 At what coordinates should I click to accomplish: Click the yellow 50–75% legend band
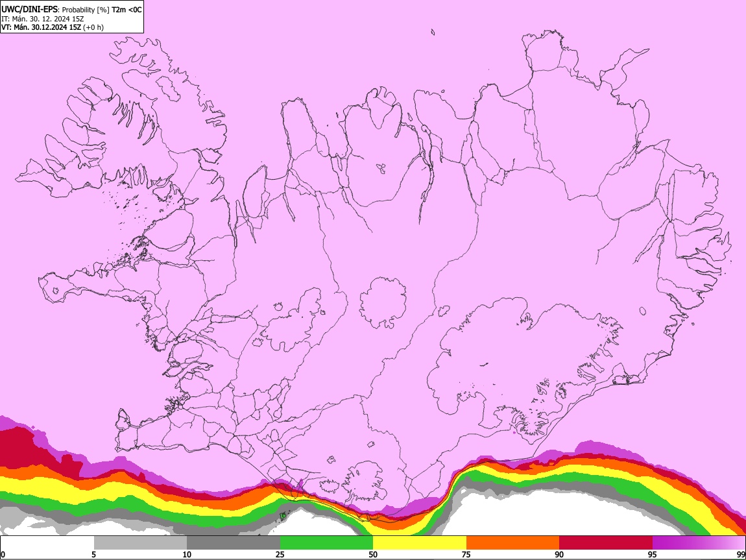(x=420, y=543)
